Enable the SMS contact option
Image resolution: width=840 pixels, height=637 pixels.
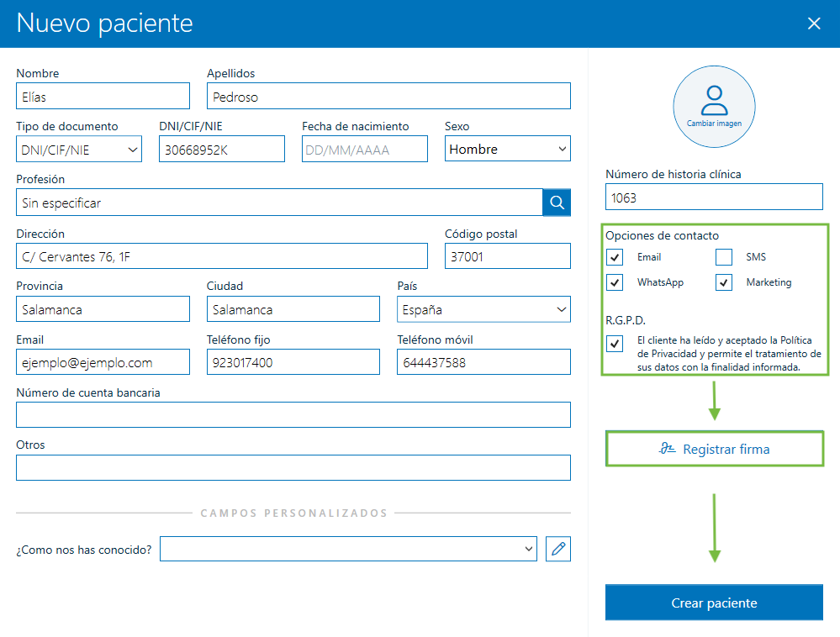click(724, 256)
